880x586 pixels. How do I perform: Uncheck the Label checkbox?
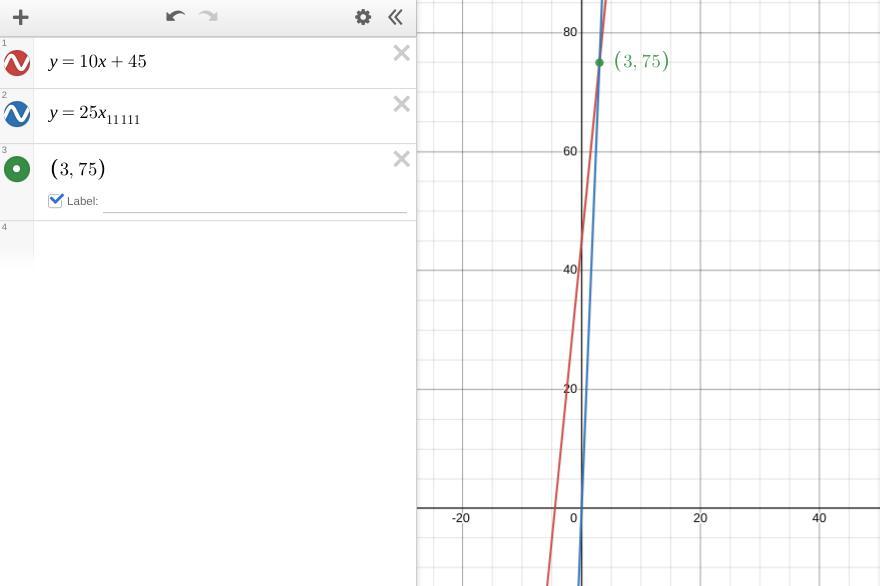[56, 200]
